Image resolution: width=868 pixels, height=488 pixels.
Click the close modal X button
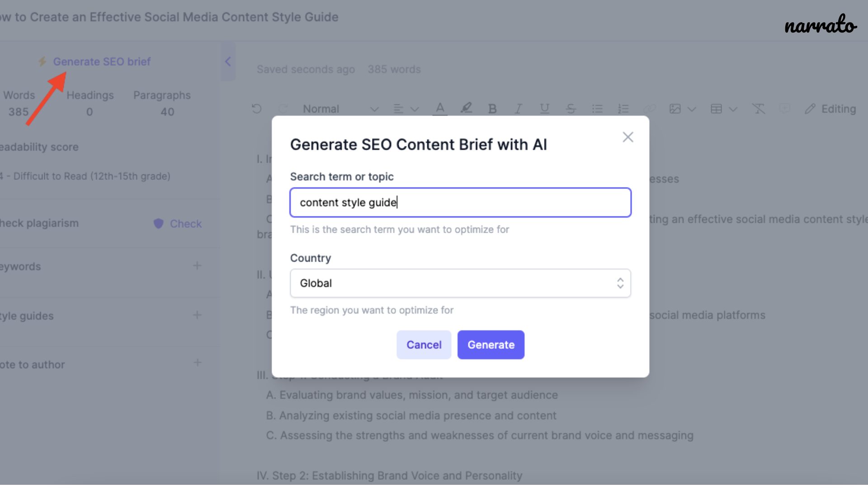click(628, 137)
